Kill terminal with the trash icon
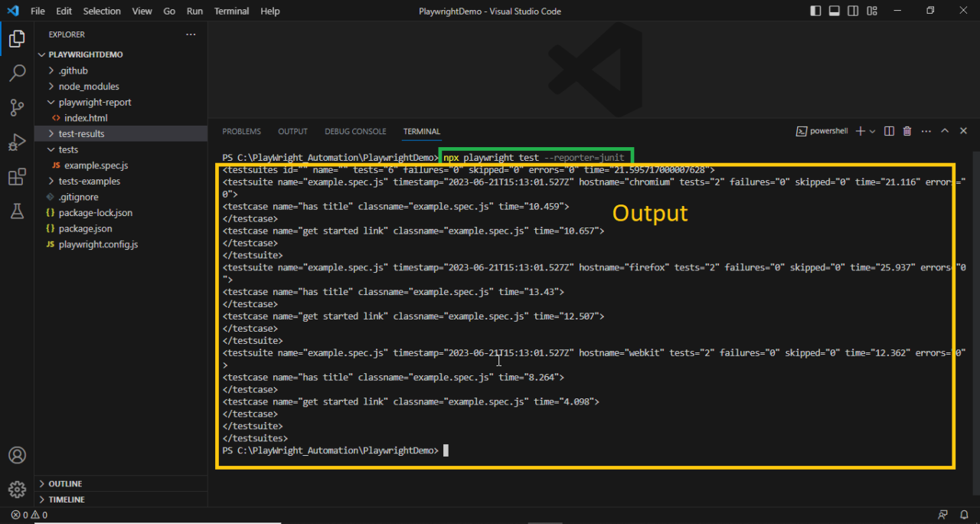The width and height of the screenshot is (980, 524). [x=907, y=131]
